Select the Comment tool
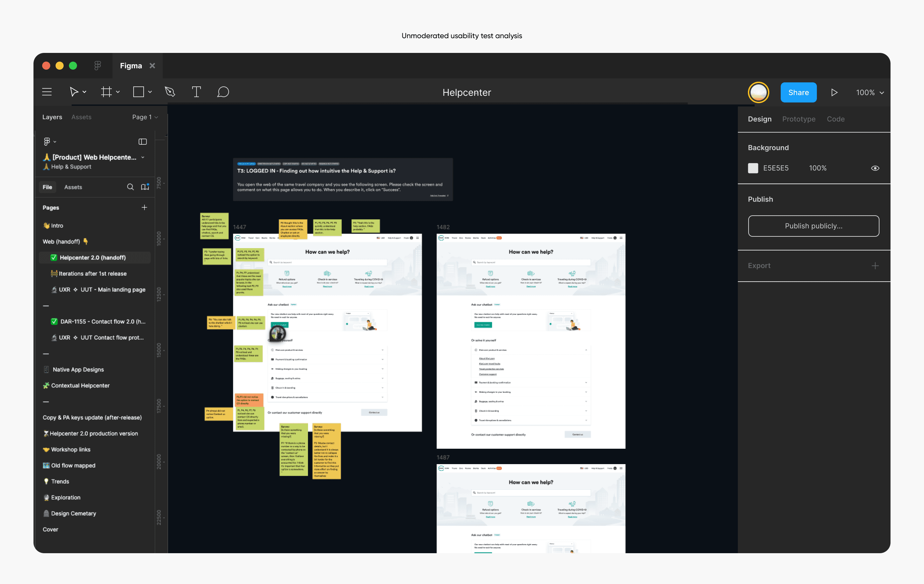The height and width of the screenshot is (584, 924). pos(223,92)
